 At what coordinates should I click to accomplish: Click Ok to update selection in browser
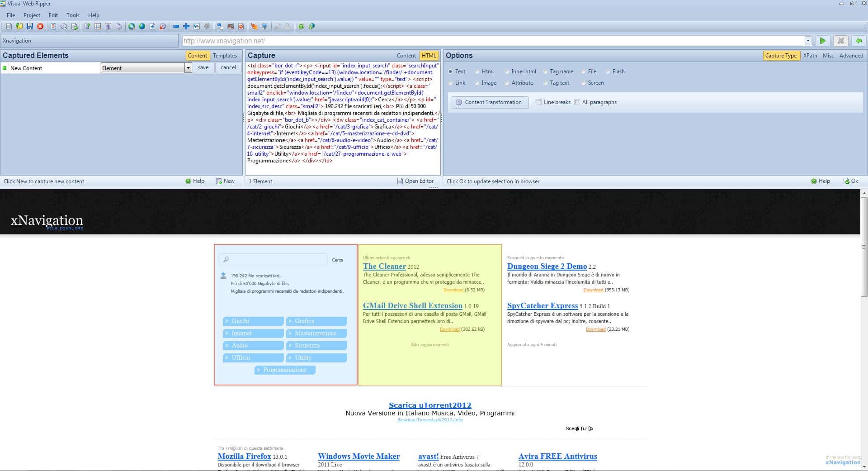[x=850, y=181]
